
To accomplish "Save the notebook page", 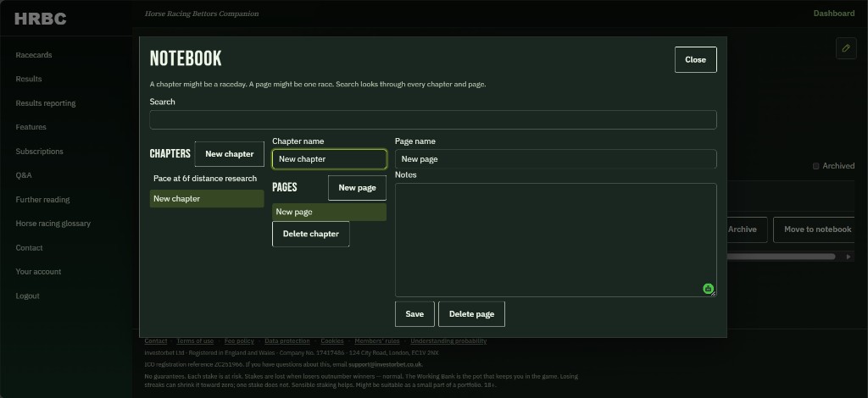I will coord(415,314).
